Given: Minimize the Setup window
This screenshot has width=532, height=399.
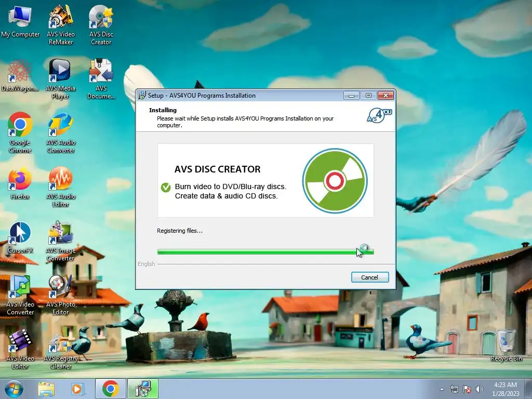Looking at the screenshot, I should coord(351,96).
